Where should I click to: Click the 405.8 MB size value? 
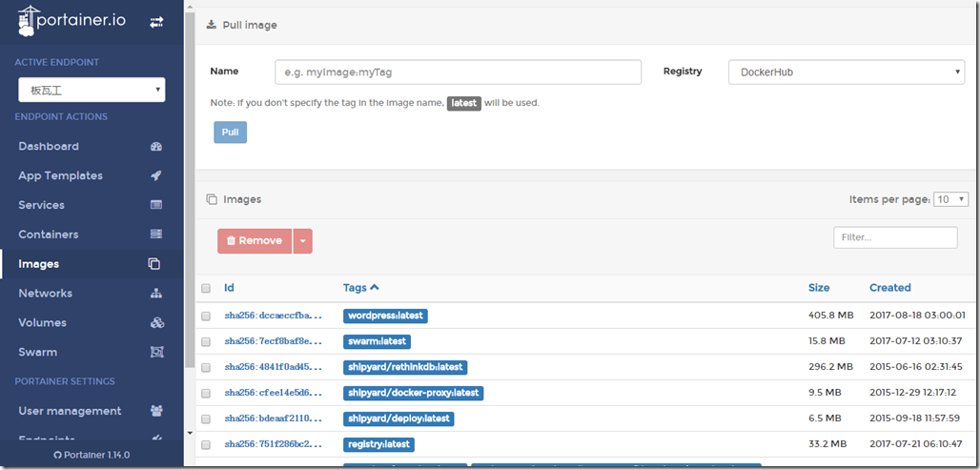(830, 317)
